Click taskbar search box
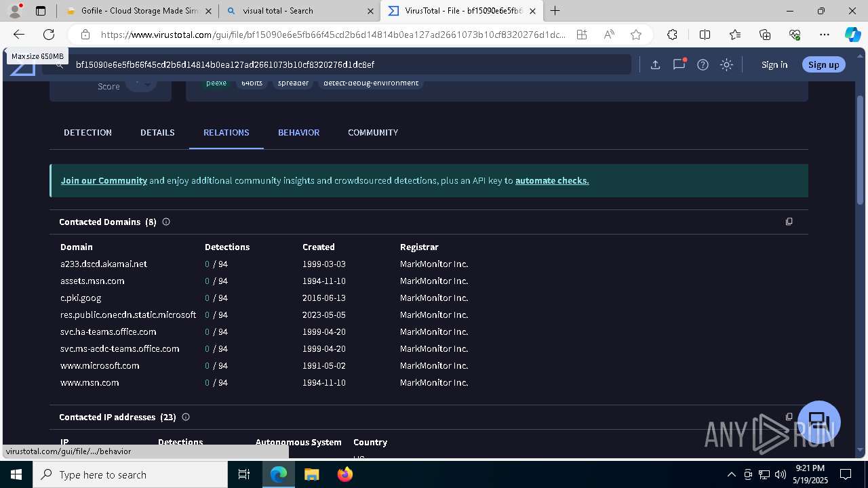The height and width of the screenshot is (488, 868). click(x=130, y=474)
